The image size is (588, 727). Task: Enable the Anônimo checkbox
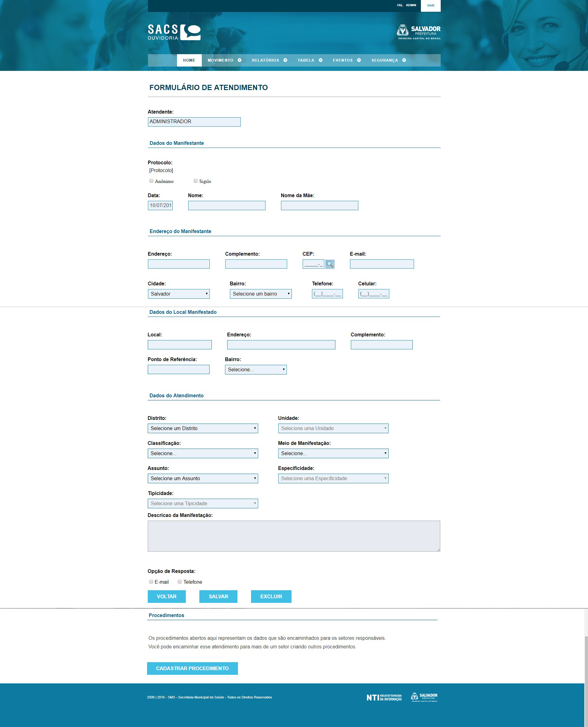point(151,181)
